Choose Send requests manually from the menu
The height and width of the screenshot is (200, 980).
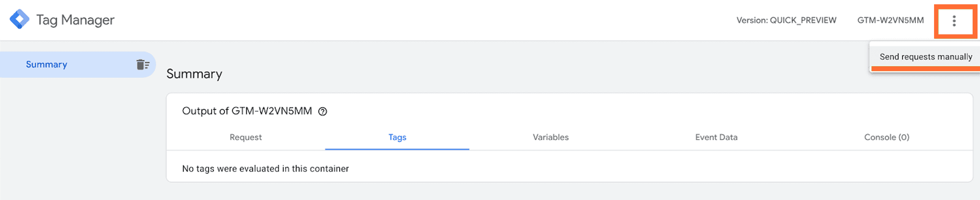click(925, 57)
